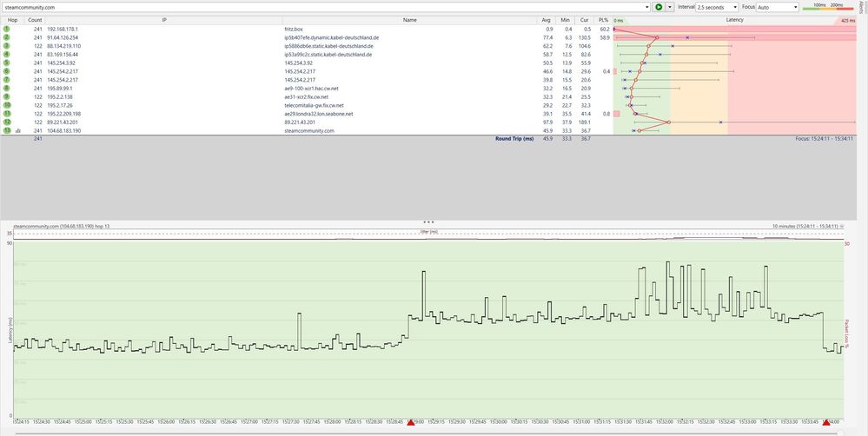Select hop 1 green circle icon
Viewport: 868px width, 436px height.
click(7, 29)
